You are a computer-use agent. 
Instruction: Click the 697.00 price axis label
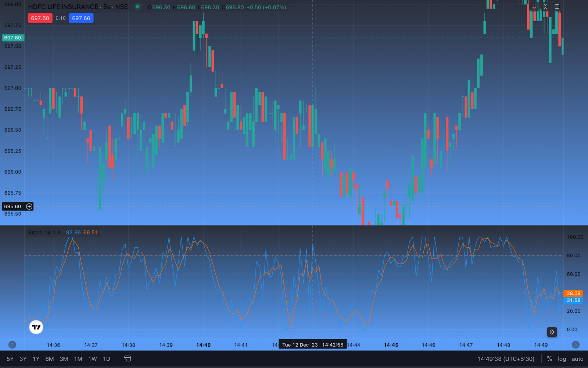click(13, 88)
